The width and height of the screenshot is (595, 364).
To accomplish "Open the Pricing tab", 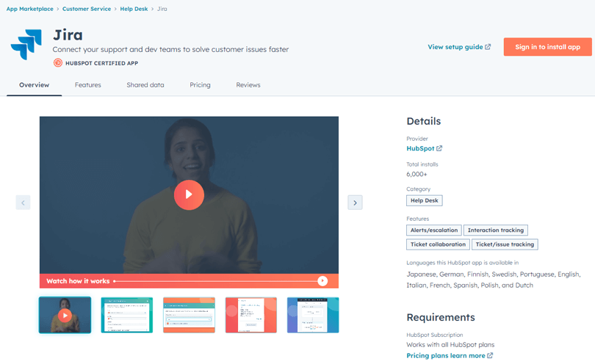I will (x=200, y=85).
